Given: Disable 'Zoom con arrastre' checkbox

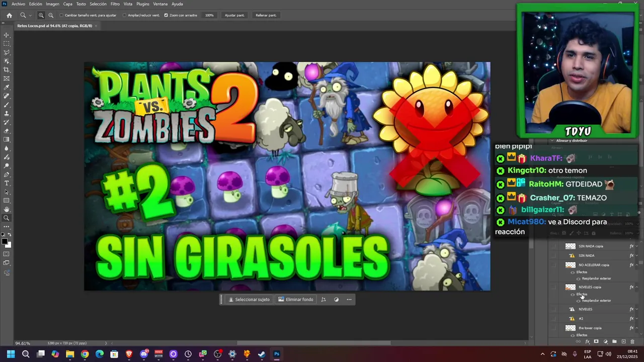Looking at the screenshot, I should pyautogui.click(x=166, y=15).
